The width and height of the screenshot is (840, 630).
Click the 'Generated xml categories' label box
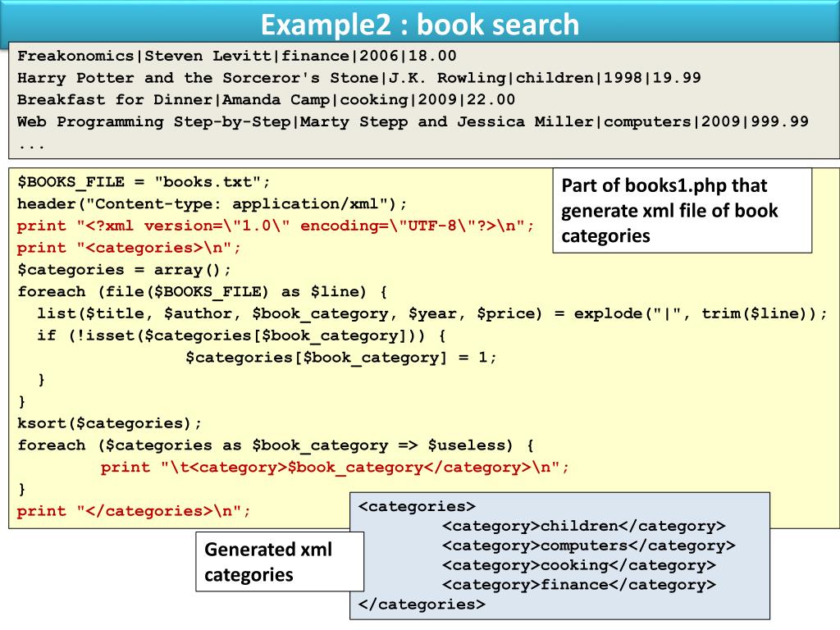280,561
